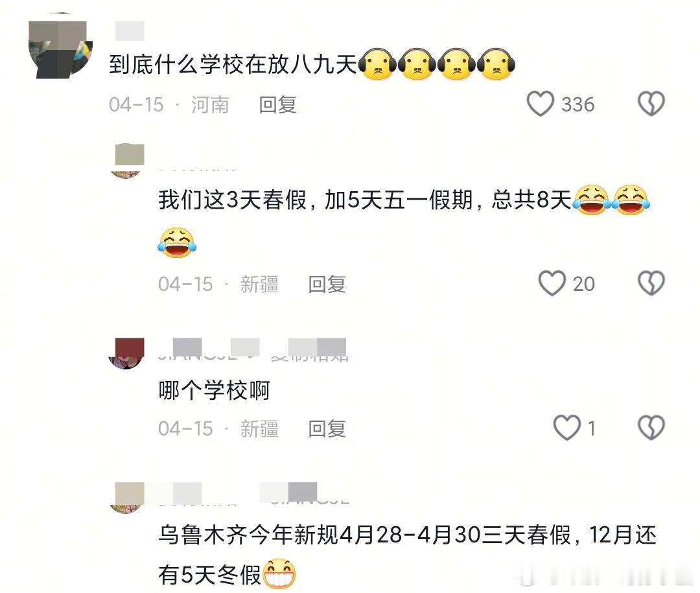700x593 pixels.
Task: Like the comment with 336 likes
Action: pyautogui.click(x=540, y=104)
